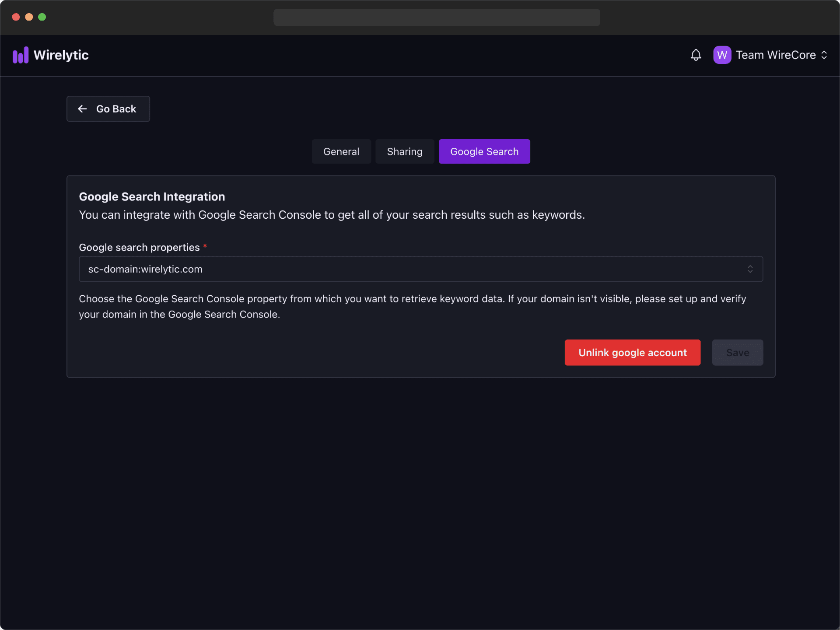The width and height of the screenshot is (840, 630).
Task: Toggle the Google Search integration settings
Action: [x=485, y=151]
